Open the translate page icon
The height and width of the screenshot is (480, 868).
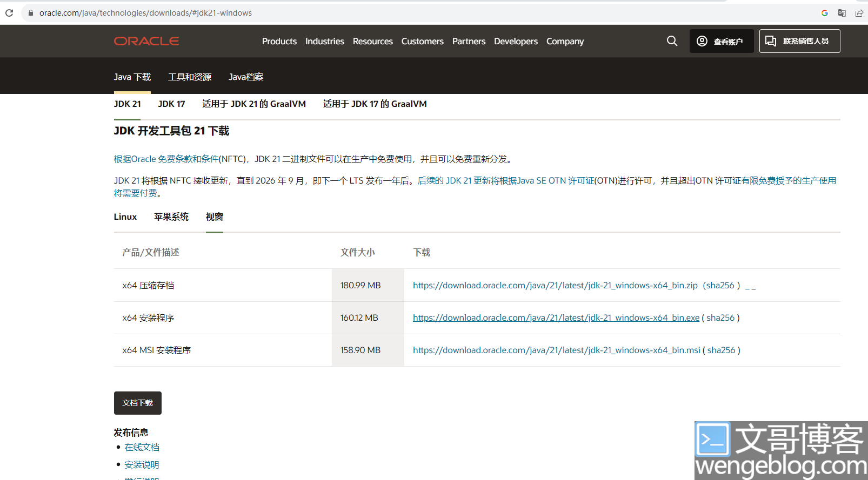click(842, 13)
